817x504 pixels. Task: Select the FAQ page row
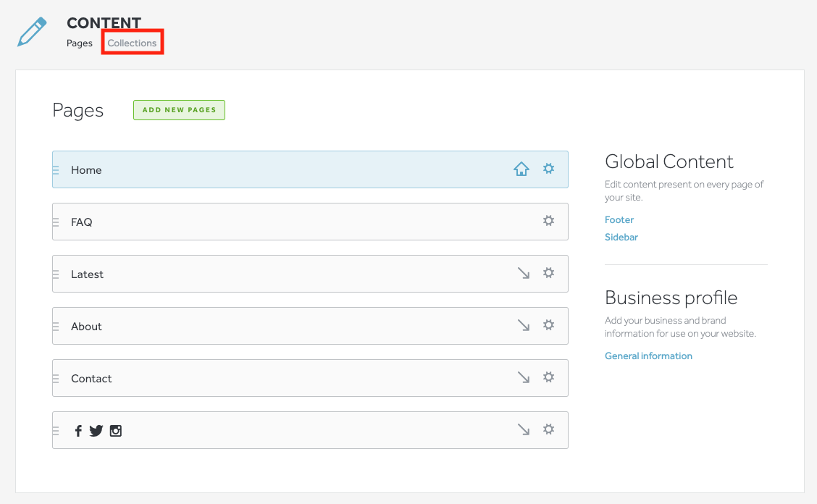point(310,222)
